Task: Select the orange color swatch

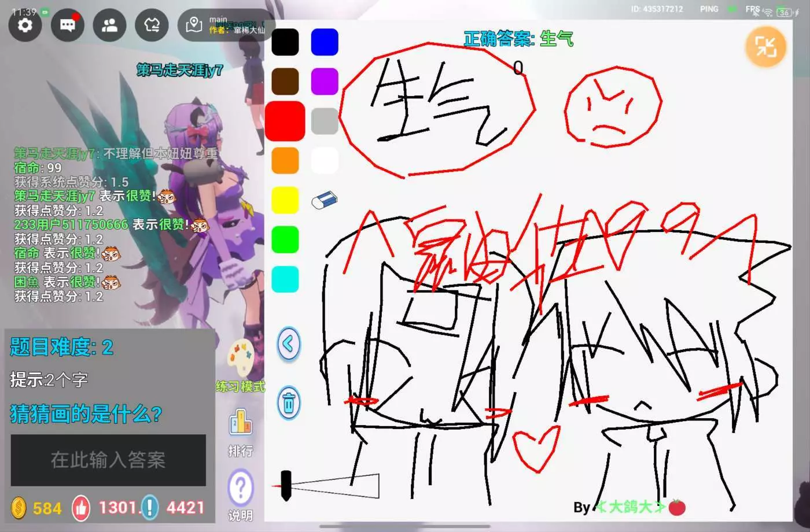Action: tap(285, 160)
